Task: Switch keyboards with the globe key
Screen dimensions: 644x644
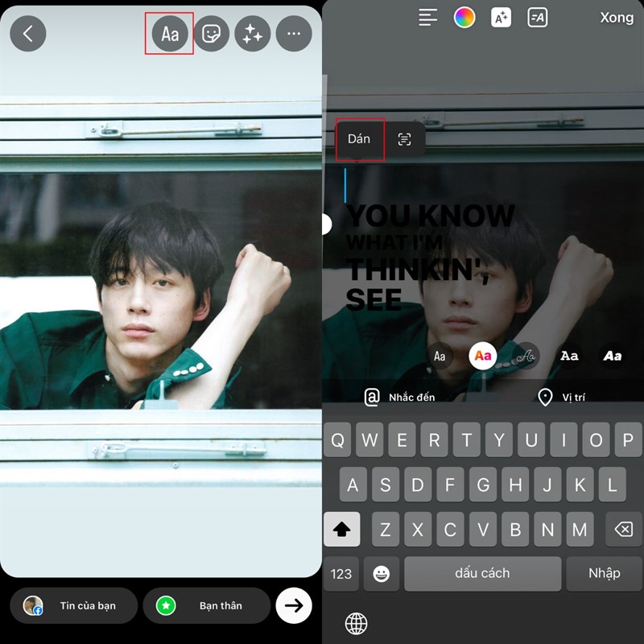Action: 358,624
